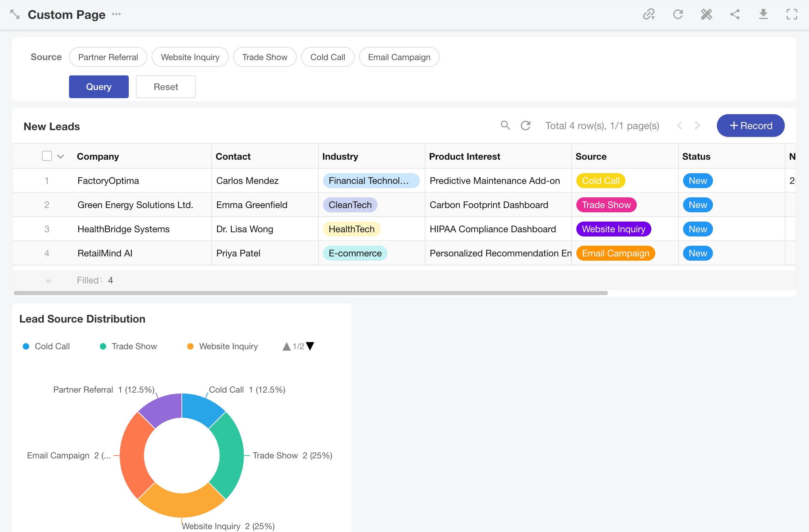Toggle Trade Show legend item in chart
The height and width of the screenshot is (532, 809).
pyautogui.click(x=128, y=346)
